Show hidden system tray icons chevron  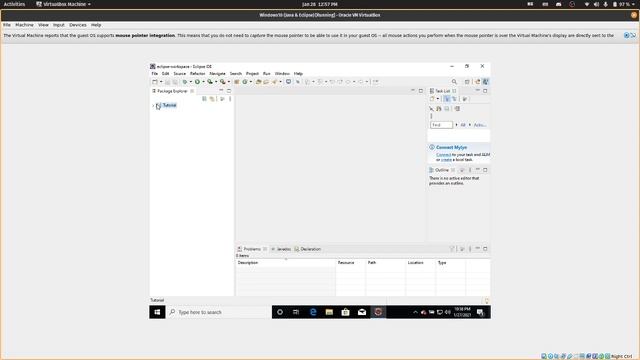click(415, 312)
